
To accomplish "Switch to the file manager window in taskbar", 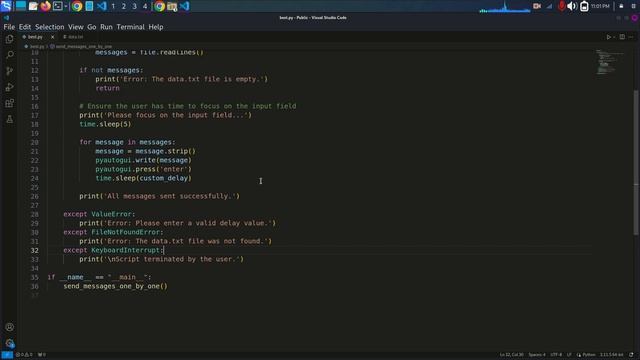I will (172, 6).
